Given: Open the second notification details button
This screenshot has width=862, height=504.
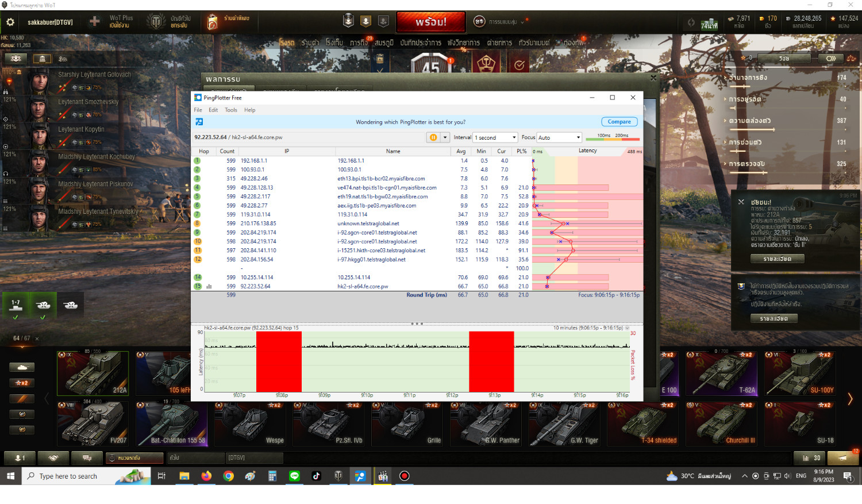Looking at the screenshot, I should tap(774, 318).
